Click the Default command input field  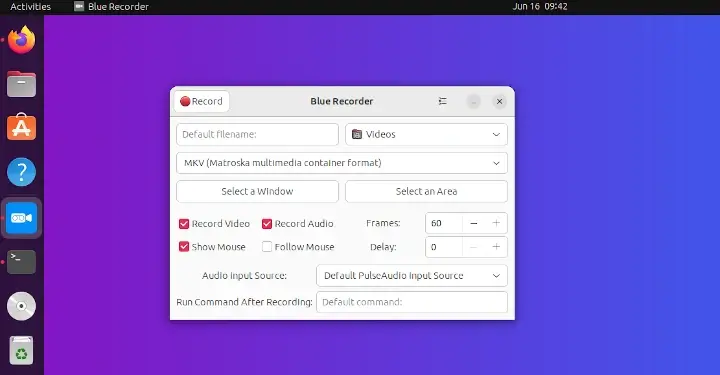pyautogui.click(x=412, y=302)
